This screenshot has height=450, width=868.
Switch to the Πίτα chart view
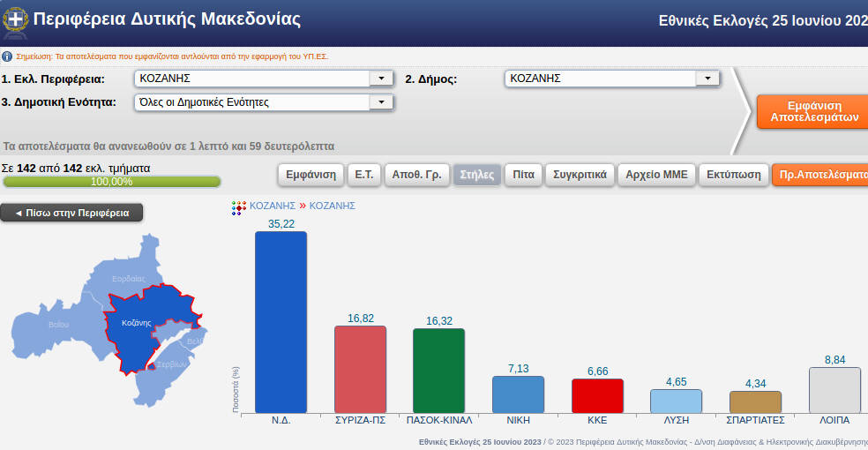[x=523, y=175]
